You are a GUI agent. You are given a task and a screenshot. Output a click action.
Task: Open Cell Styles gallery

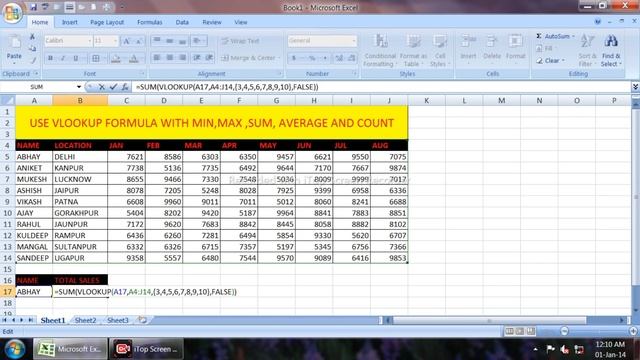440,51
